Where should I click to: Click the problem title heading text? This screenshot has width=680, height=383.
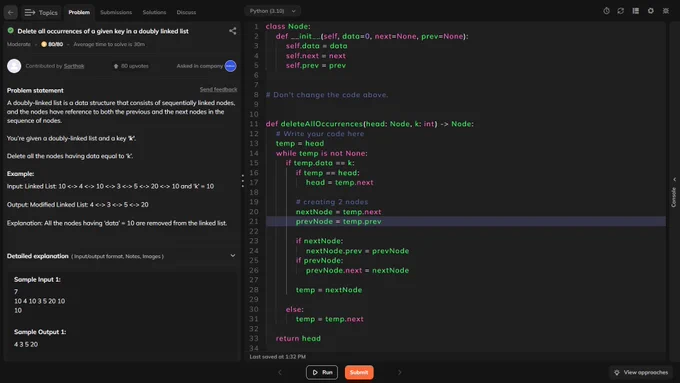click(x=103, y=31)
